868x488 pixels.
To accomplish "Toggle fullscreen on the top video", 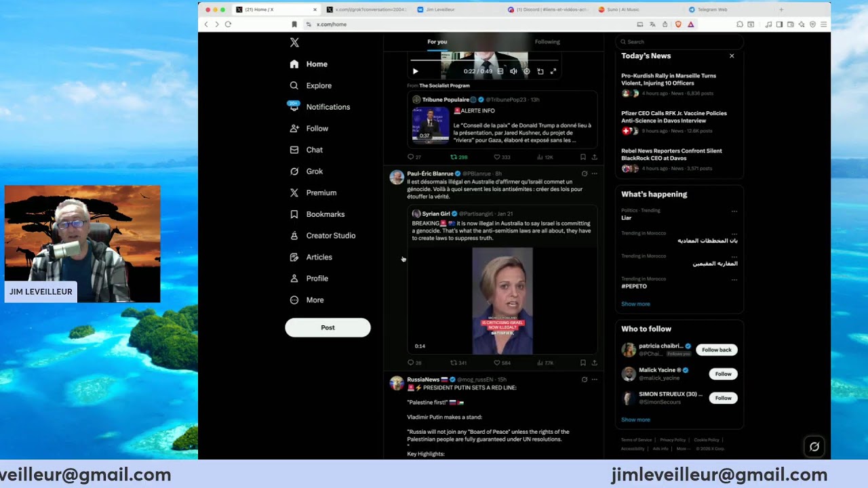I will (x=553, y=71).
